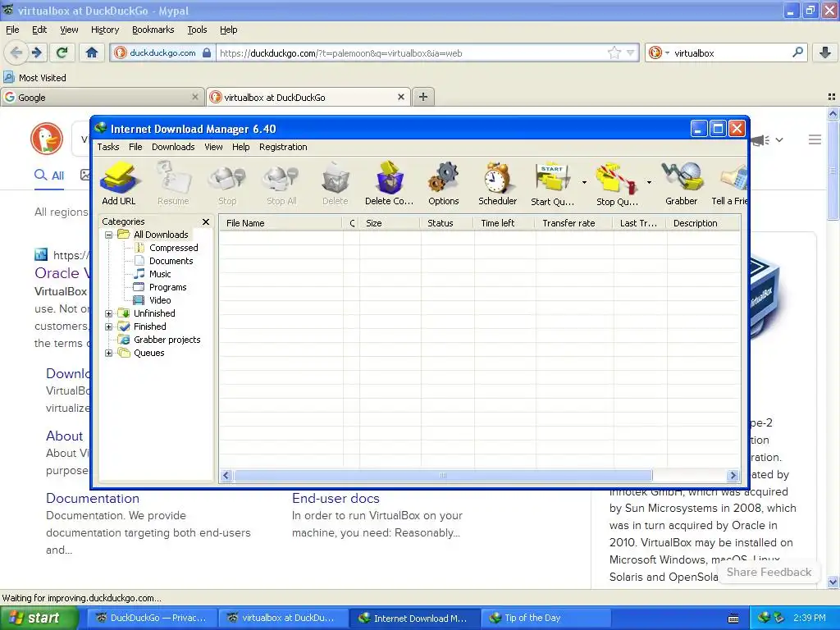Click the browser Reload button
840x630 pixels.
click(x=62, y=52)
